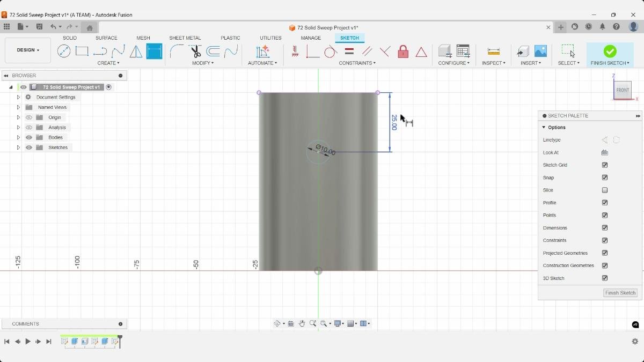
Task: Uncheck Projected Geometries
Action: click(x=605, y=253)
